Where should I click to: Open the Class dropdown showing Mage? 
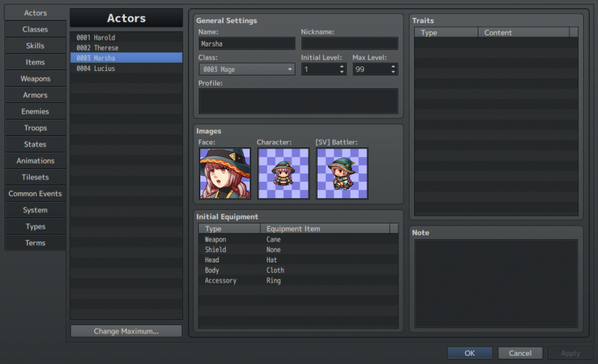247,70
